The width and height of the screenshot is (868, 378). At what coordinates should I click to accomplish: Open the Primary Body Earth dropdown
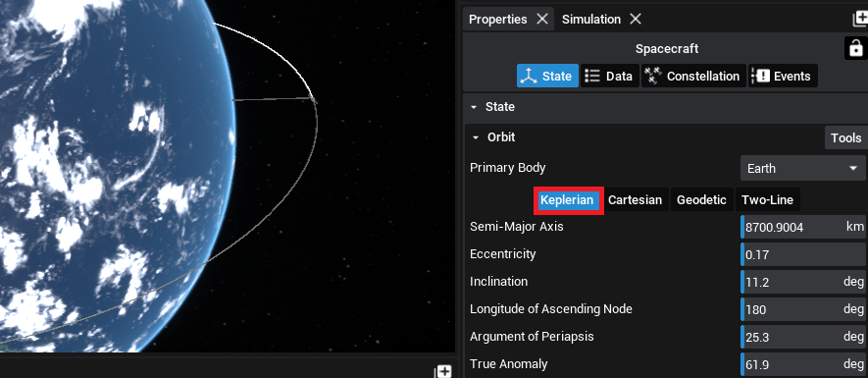(802, 169)
